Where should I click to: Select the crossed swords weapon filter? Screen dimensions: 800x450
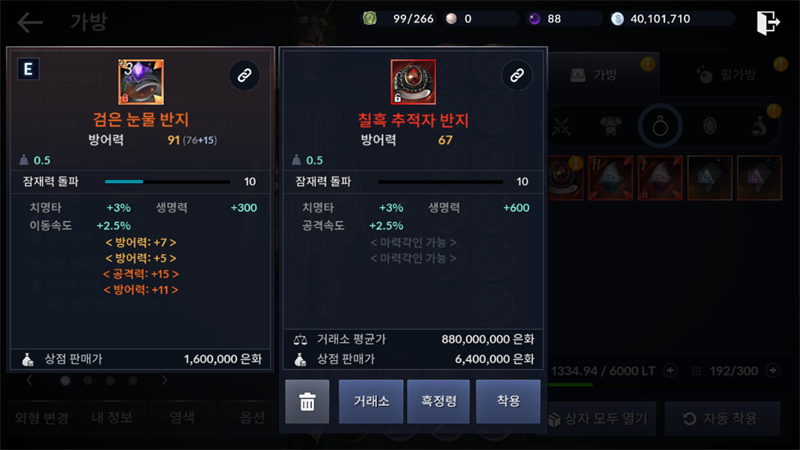[x=561, y=126]
